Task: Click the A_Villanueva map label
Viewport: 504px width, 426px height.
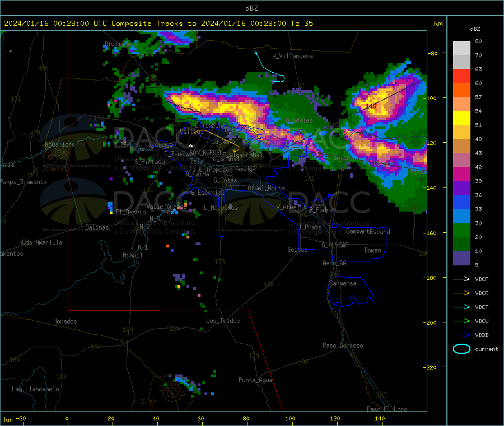Action: tap(292, 56)
